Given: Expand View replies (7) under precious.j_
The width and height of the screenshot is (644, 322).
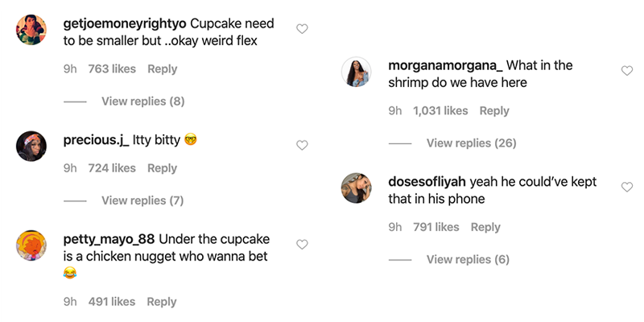Looking at the screenshot, I should coord(142,200).
